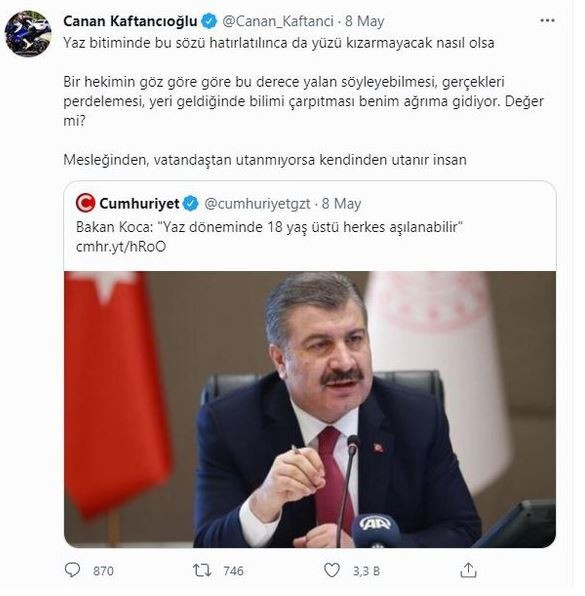
Task: Click verified badge next to Canan Kaftancıoğlu
Action: [x=209, y=21]
